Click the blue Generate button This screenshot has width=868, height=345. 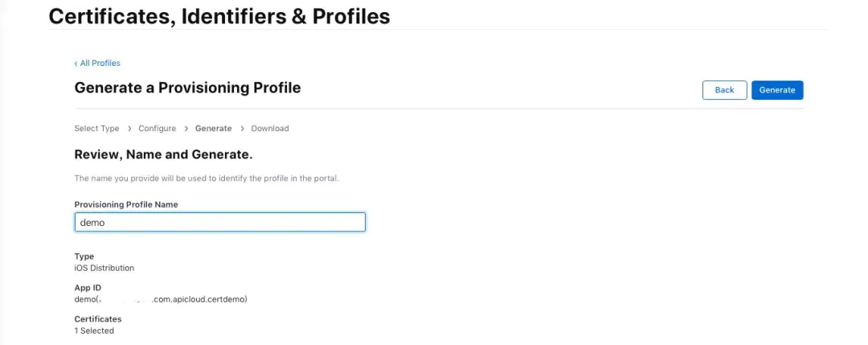[776, 90]
